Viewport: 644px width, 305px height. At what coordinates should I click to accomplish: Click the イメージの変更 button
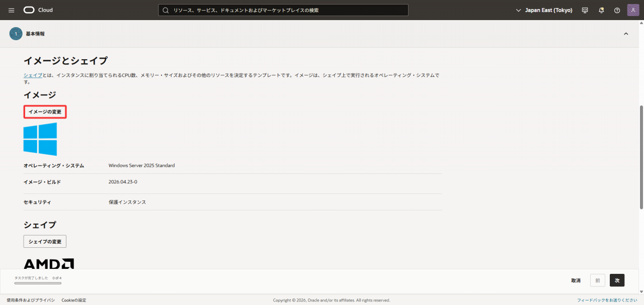(x=45, y=112)
